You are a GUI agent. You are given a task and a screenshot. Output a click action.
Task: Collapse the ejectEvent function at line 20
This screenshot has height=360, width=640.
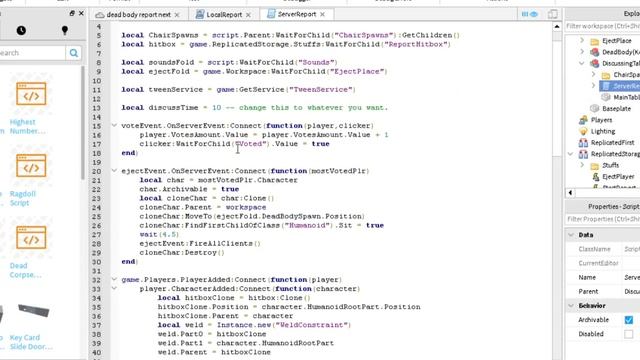click(114, 171)
